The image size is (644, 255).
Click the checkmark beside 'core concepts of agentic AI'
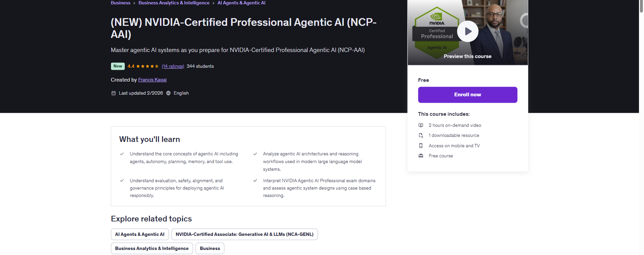(122, 154)
